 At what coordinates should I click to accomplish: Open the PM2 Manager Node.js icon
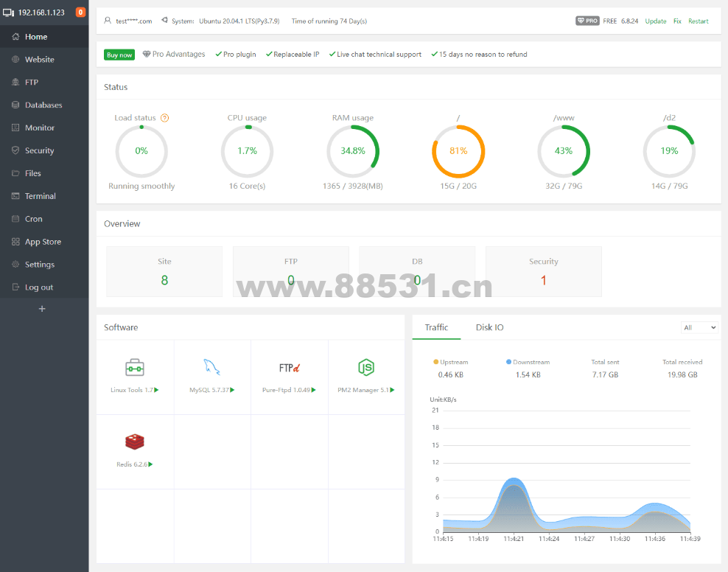tap(365, 367)
